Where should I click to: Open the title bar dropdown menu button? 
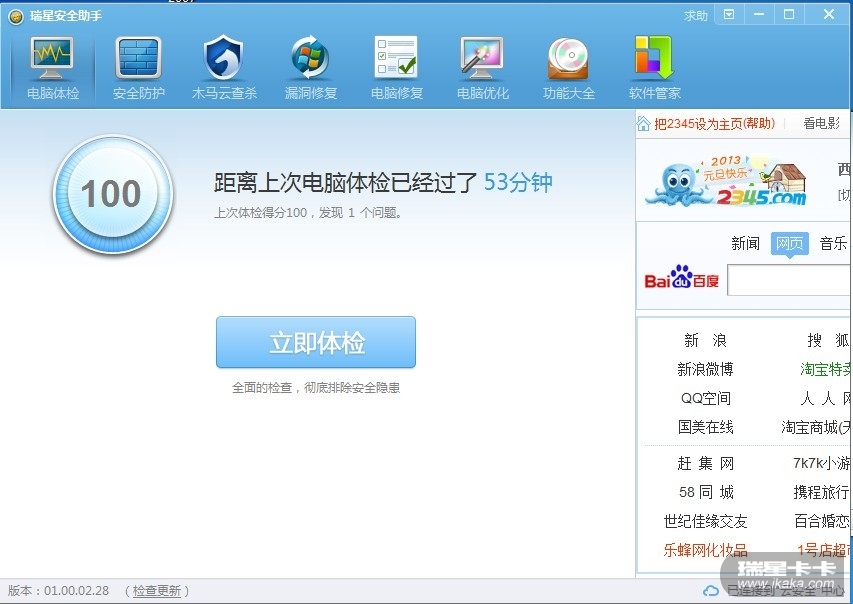click(729, 14)
